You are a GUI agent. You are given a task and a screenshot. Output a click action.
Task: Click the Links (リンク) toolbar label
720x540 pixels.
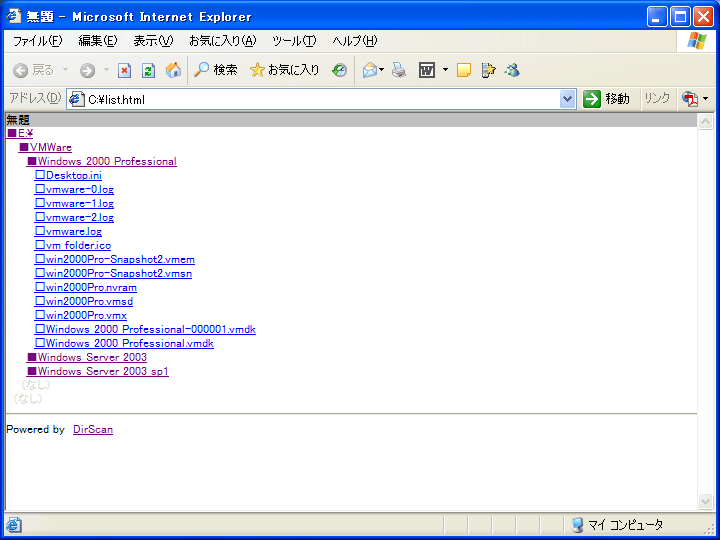tap(657, 98)
